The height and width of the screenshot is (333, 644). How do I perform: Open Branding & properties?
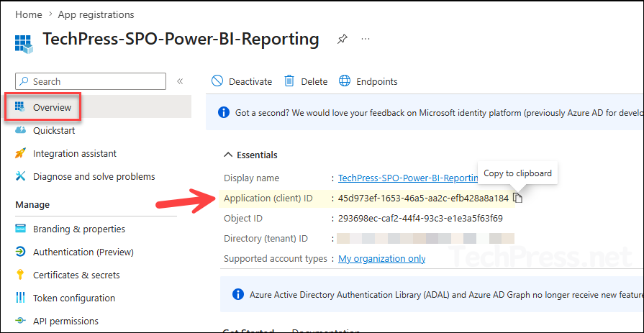tap(79, 229)
